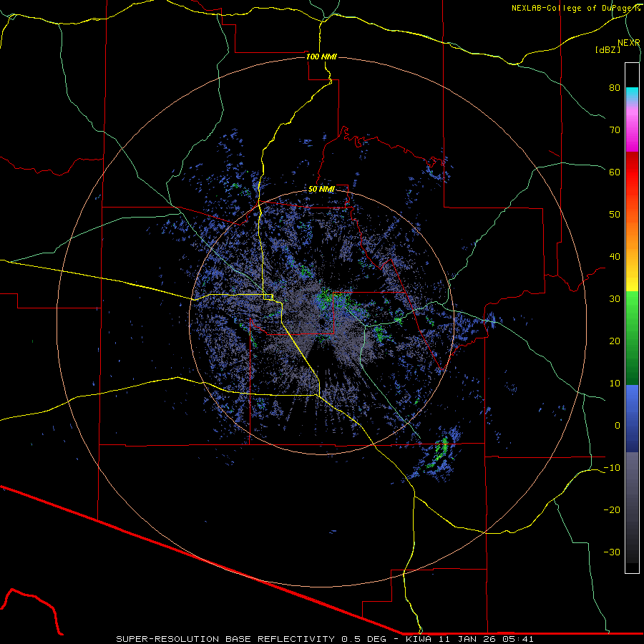
Task: Click the 20 dBZ scale value
Action: click(615, 341)
